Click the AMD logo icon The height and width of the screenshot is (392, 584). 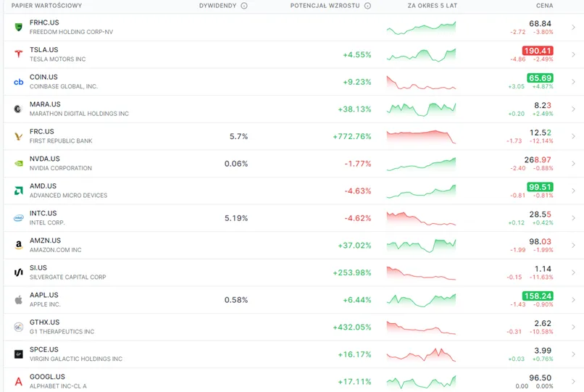(x=18, y=191)
